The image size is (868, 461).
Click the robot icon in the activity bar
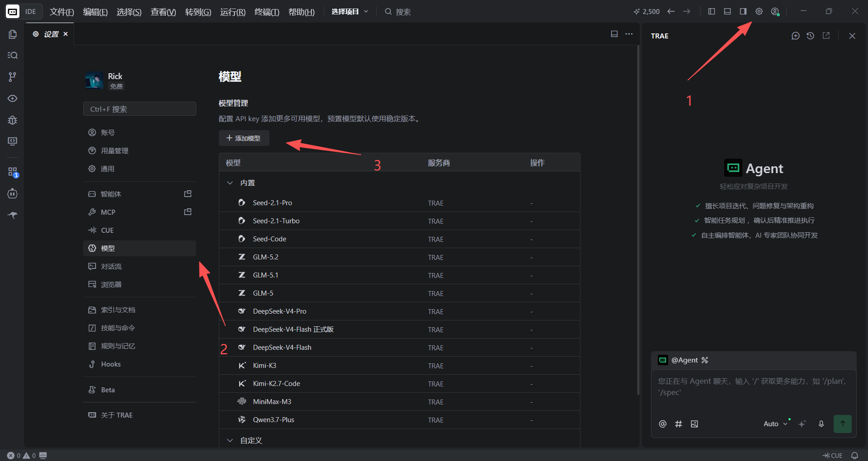13,193
